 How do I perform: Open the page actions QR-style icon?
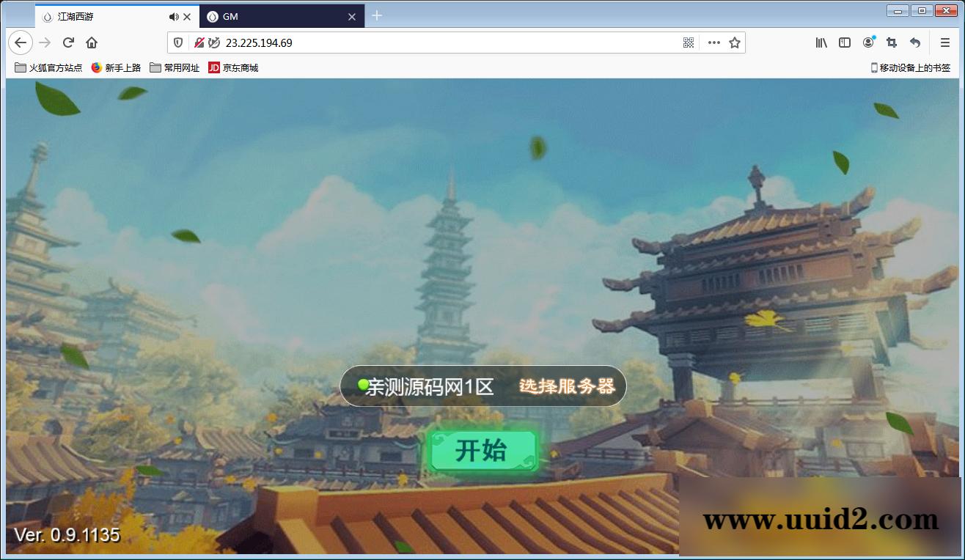pyautogui.click(x=688, y=43)
